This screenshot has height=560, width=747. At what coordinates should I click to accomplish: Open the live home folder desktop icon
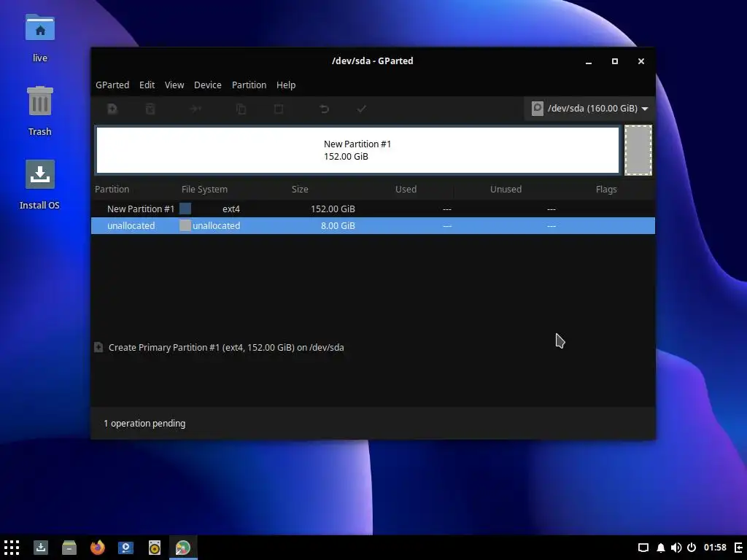[x=40, y=38]
